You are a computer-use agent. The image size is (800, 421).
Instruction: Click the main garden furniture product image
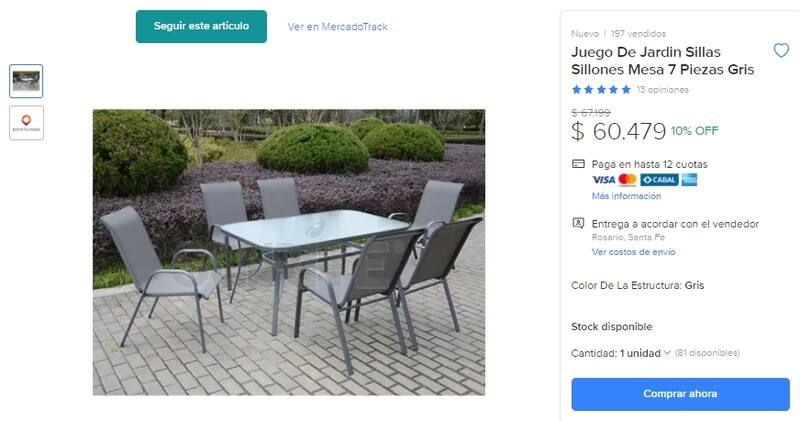point(289,252)
